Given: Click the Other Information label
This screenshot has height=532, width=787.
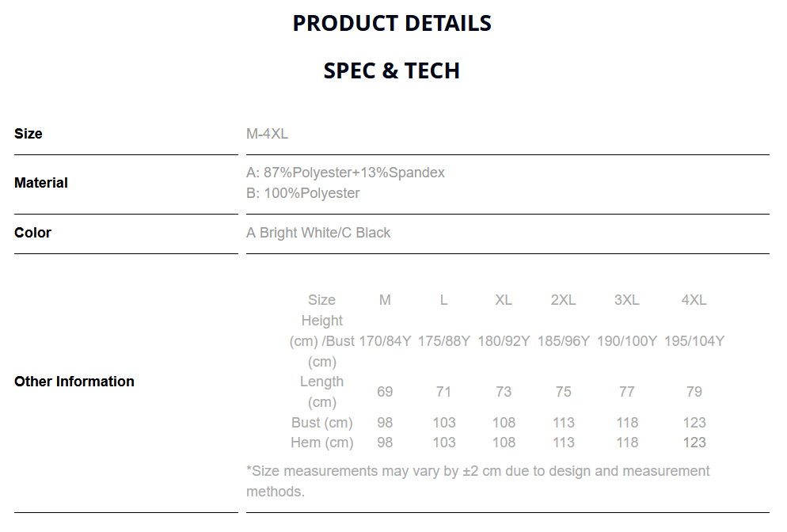Looking at the screenshot, I should (x=74, y=382).
